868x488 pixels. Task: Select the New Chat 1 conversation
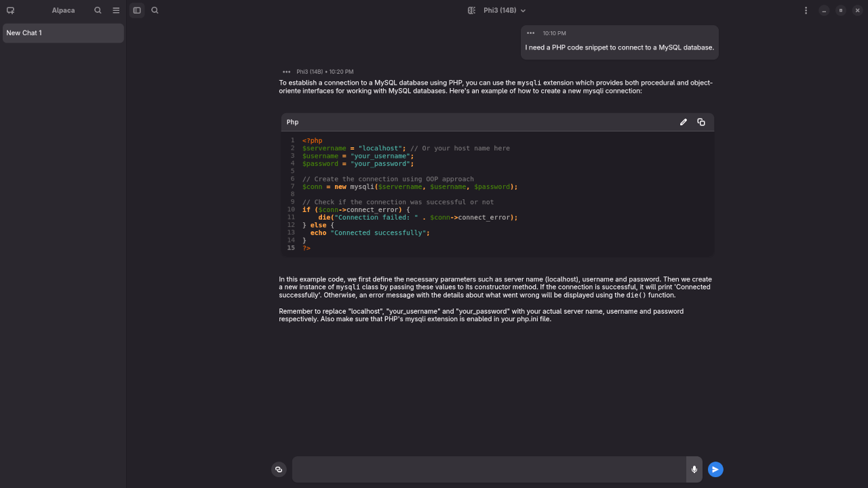(x=63, y=33)
